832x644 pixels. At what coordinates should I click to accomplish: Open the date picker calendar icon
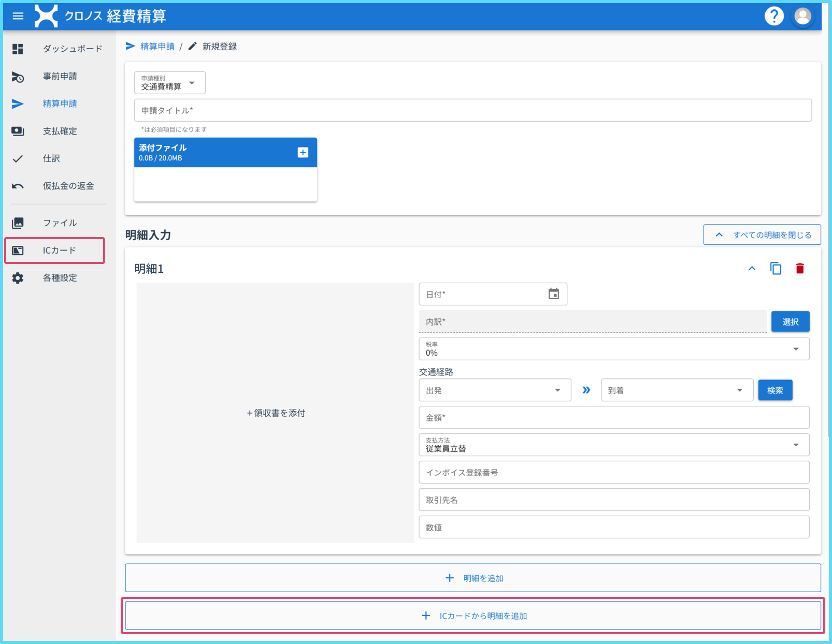coord(554,294)
